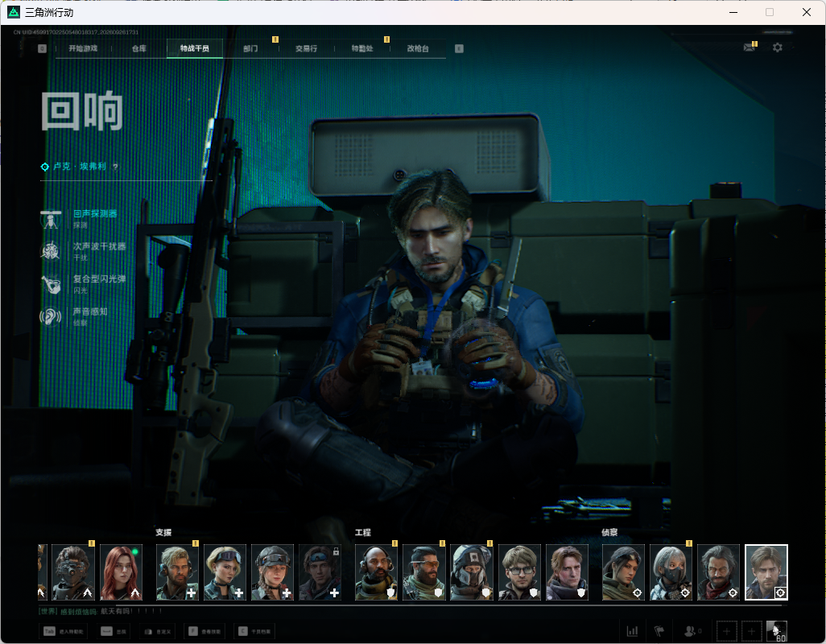Select the blond headset support operator
The width and height of the screenshot is (826, 644).
pos(178,572)
